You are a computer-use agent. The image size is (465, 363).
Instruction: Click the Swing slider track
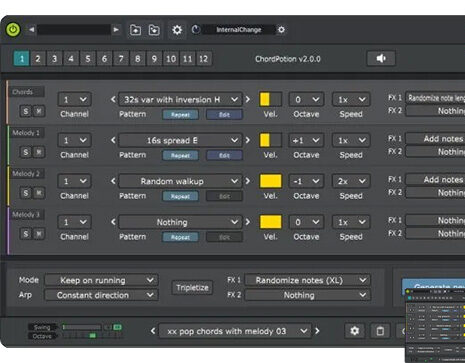82,327
